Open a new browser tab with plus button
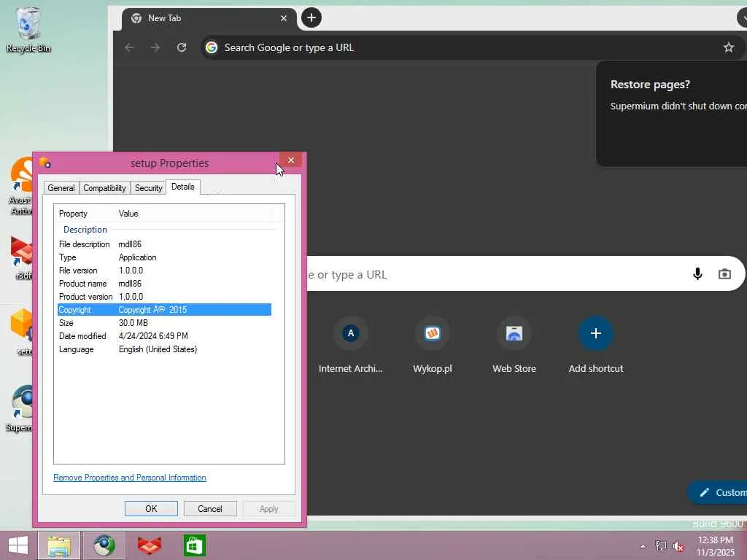Viewport: 747px width, 560px height. [311, 18]
